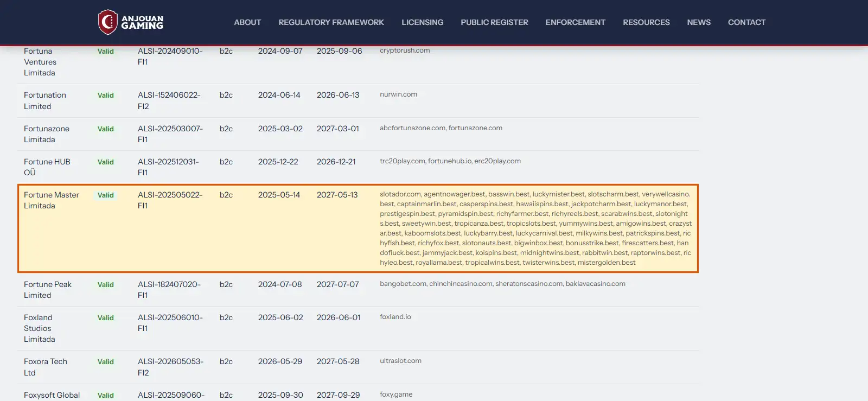Click the nurwin.com domain
The width and height of the screenshot is (868, 401).
(398, 94)
